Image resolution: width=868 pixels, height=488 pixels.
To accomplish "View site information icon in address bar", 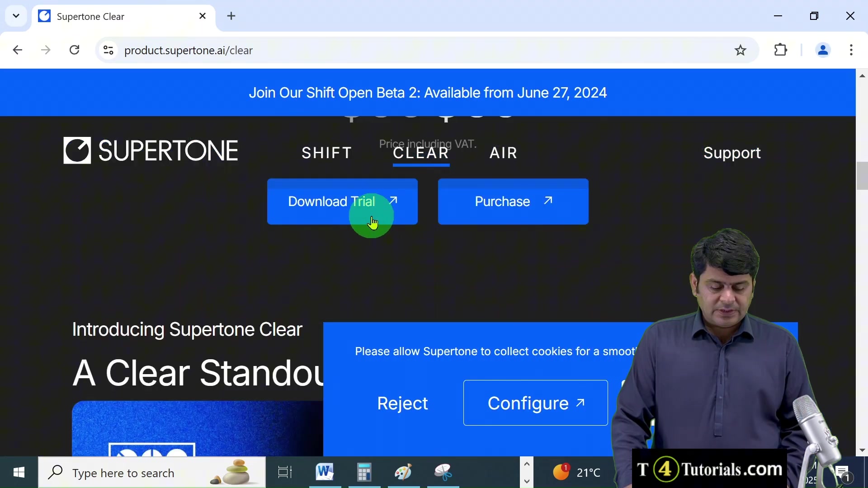I will pos(108,50).
